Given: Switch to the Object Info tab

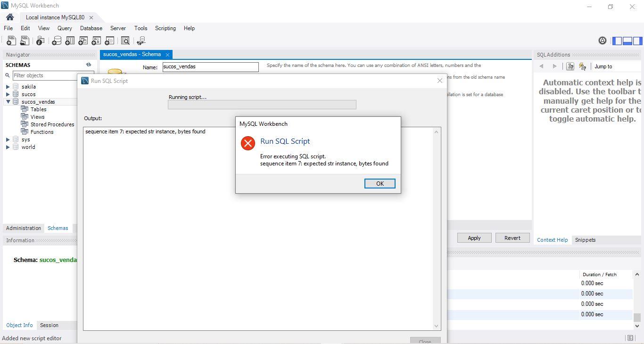Looking at the screenshot, I should pos(19,325).
